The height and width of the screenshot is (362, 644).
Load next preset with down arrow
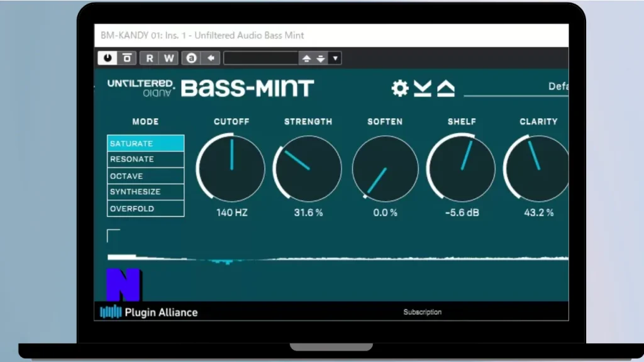coord(321,58)
